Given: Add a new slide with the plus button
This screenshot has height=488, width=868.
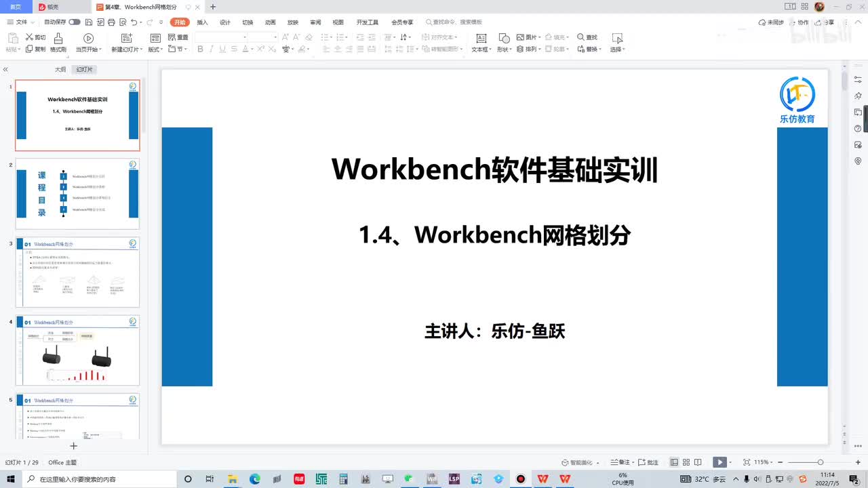Looking at the screenshot, I should pos(74,446).
